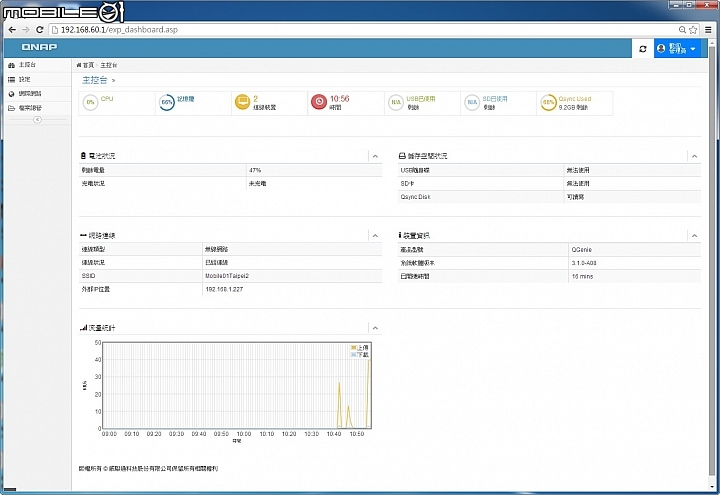
Task: Click the uptime value 16 mins
Action: pyautogui.click(x=582, y=276)
